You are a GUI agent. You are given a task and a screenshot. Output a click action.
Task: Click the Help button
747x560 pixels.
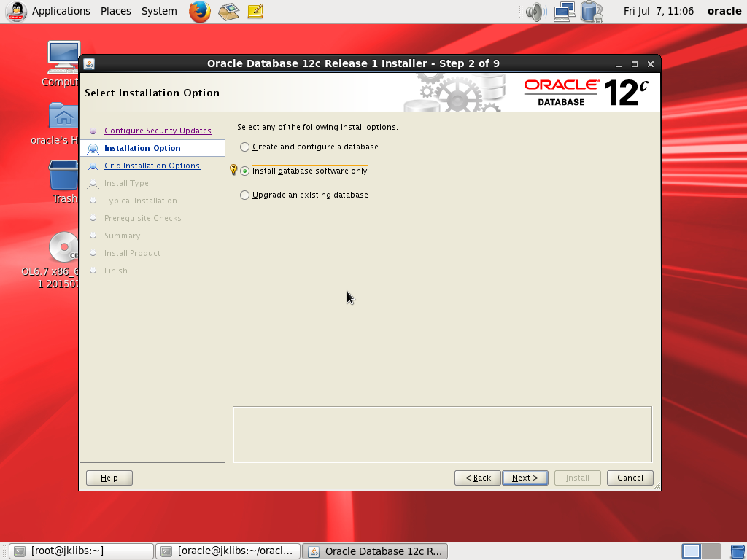[x=109, y=478]
